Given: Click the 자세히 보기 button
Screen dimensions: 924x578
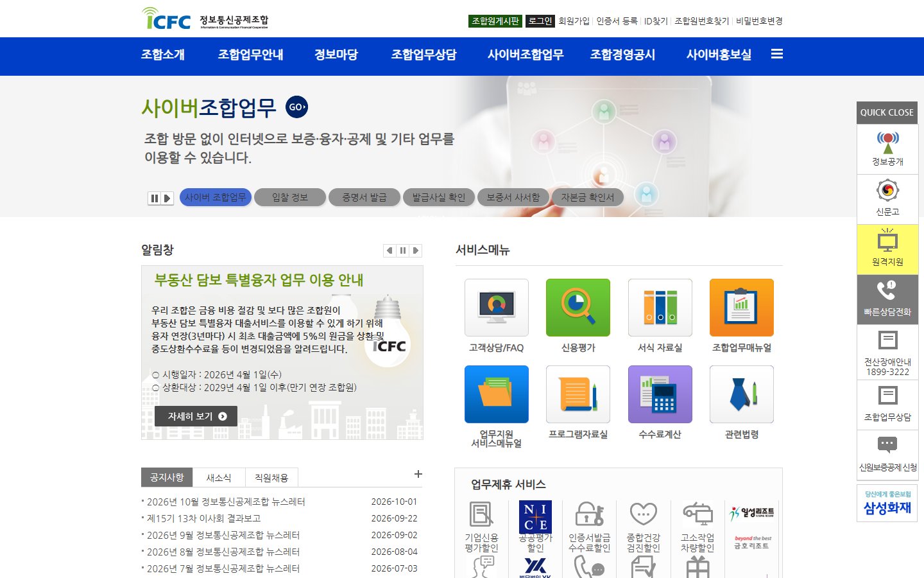Looking at the screenshot, I should (x=196, y=416).
